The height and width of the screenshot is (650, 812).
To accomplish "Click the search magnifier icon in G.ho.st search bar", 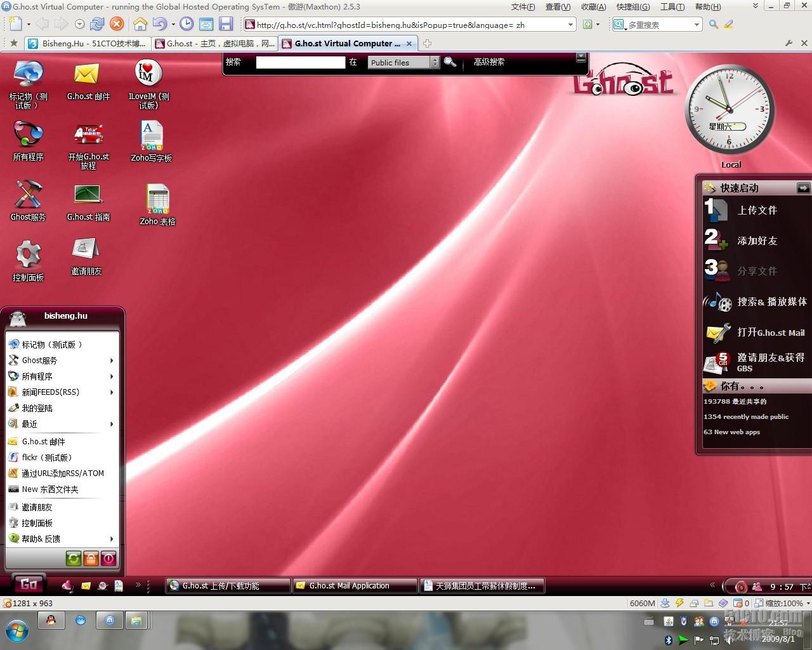I will tap(450, 62).
